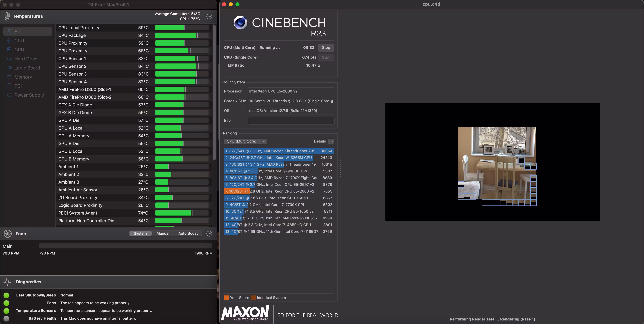Click the thermometer icon in Temperatures header
The width and height of the screenshot is (644, 324).
coord(7,16)
